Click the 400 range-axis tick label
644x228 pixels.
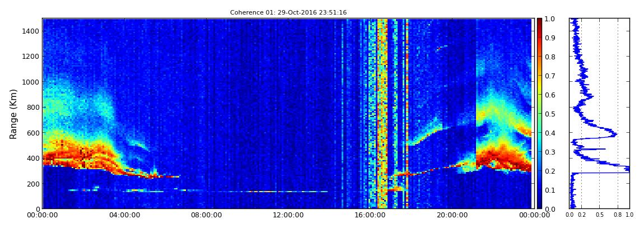click(x=33, y=158)
